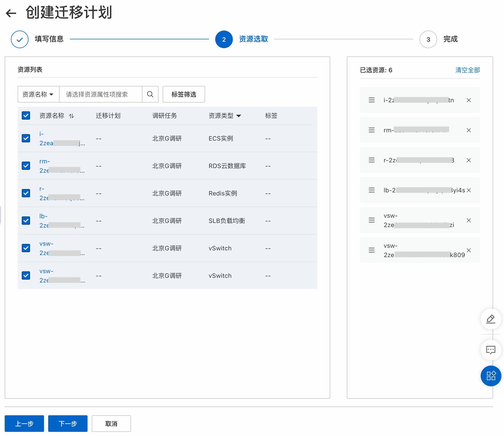Click 北京G调研 in the ECS实例 row
Screen dimensions: 504x436
(x=167, y=139)
